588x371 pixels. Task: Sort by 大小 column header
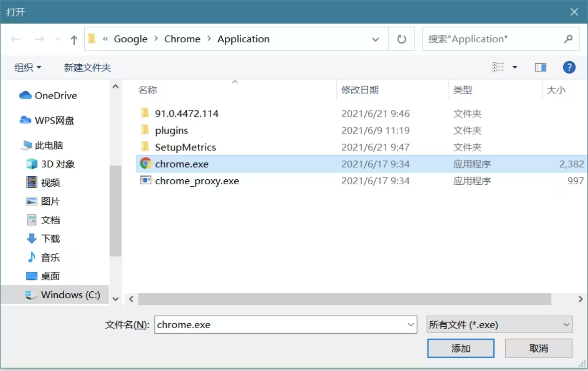[x=556, y=90]
